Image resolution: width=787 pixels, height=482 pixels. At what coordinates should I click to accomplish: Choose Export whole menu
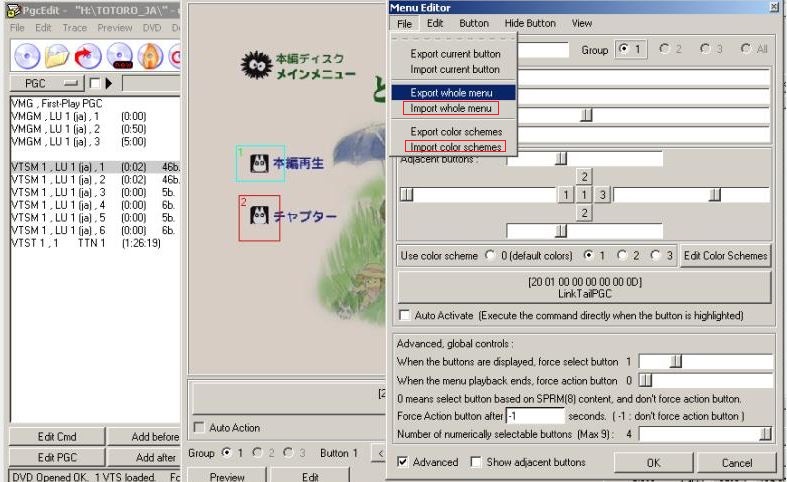[454, 92]
